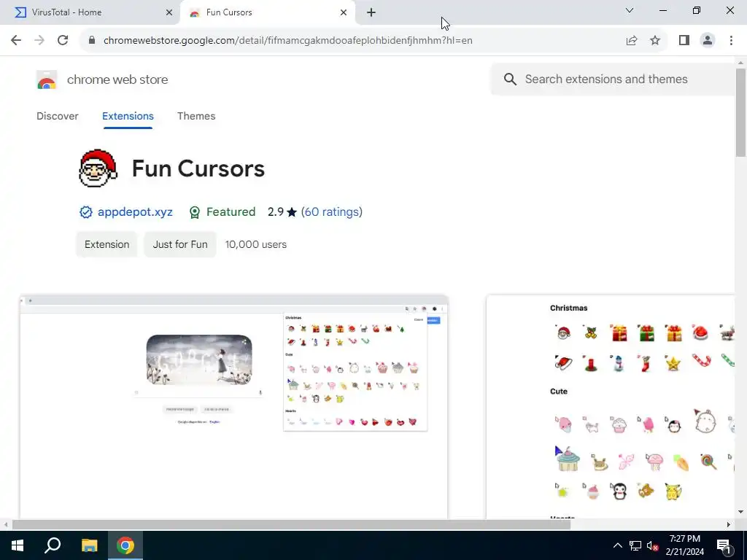
Task: Open the Themes tab
Action: pyautogui.click(x=196, y=116)
